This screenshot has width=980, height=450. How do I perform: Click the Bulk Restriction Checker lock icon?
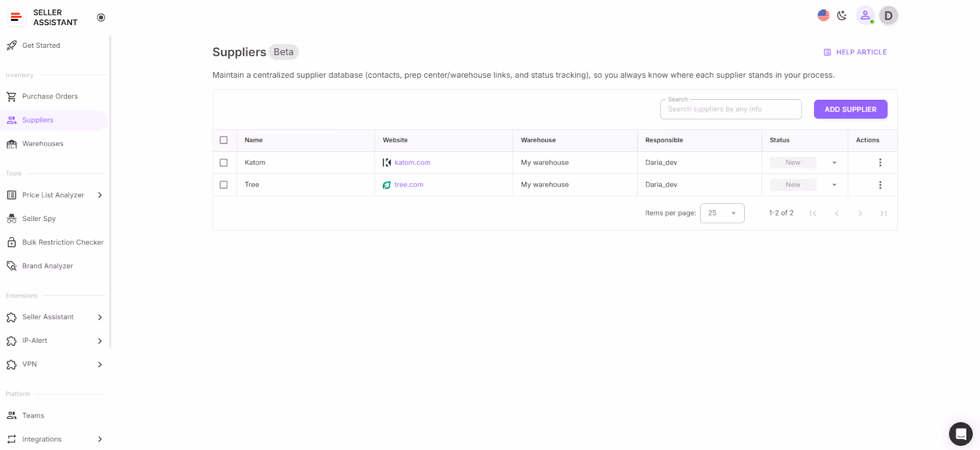pos(12,242)
